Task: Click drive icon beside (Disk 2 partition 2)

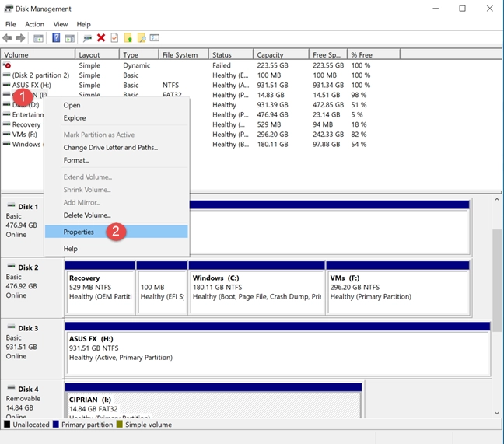Action: click(x=6, y=75)
